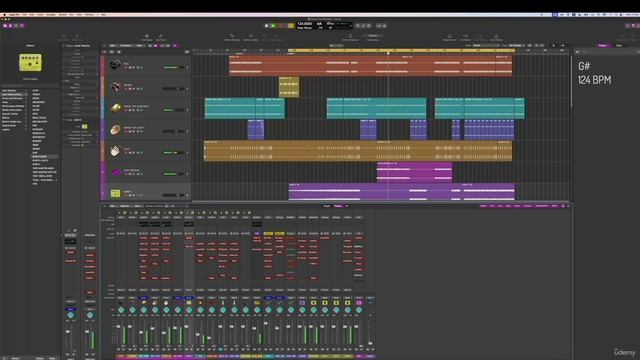
Task: Start playback with the green Play button
Action: tap(273, 26)
